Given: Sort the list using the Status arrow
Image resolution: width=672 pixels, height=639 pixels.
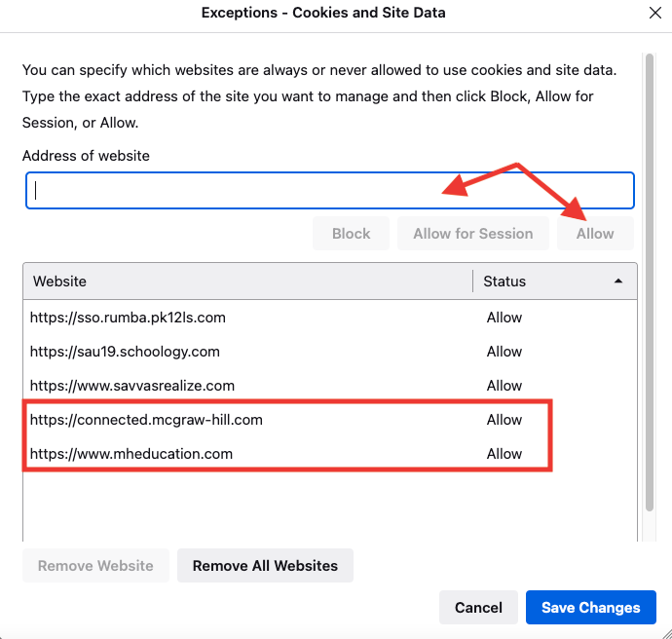Looking at the screenshot, I should (x=617, y=282).
